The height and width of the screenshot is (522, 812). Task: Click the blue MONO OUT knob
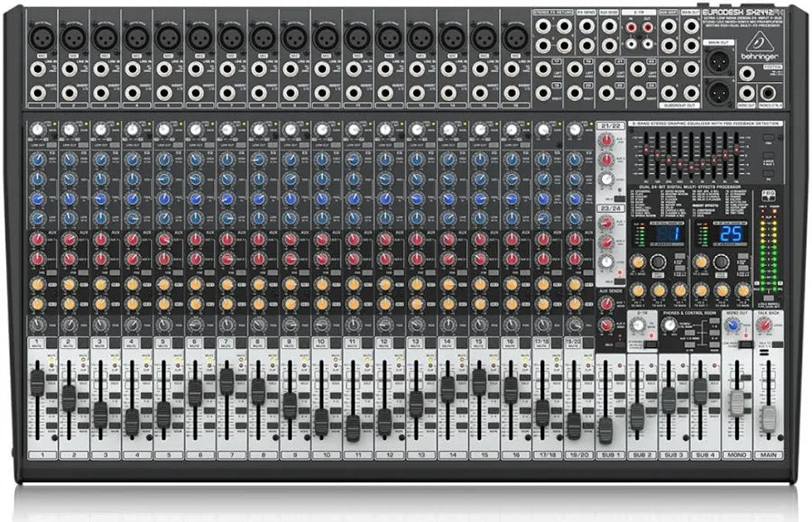point(733,325)
